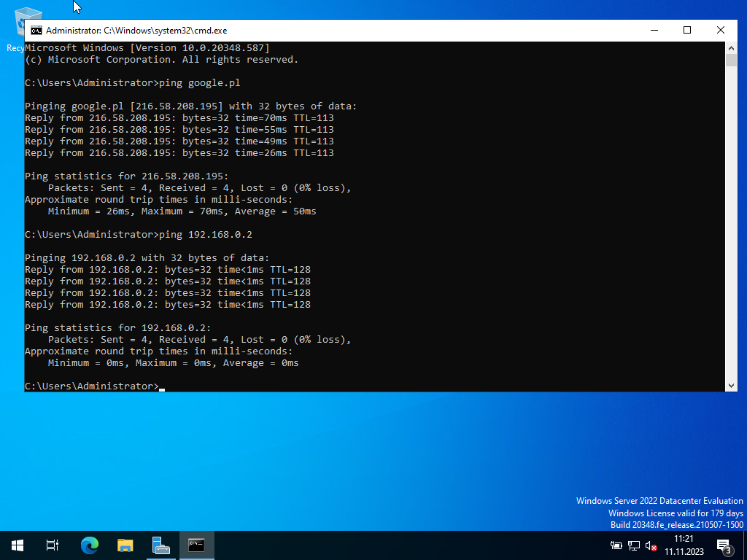
Task: Click the 'Pinging google.pl [216.58.208.195]' line
Action: tap(190, 106)
